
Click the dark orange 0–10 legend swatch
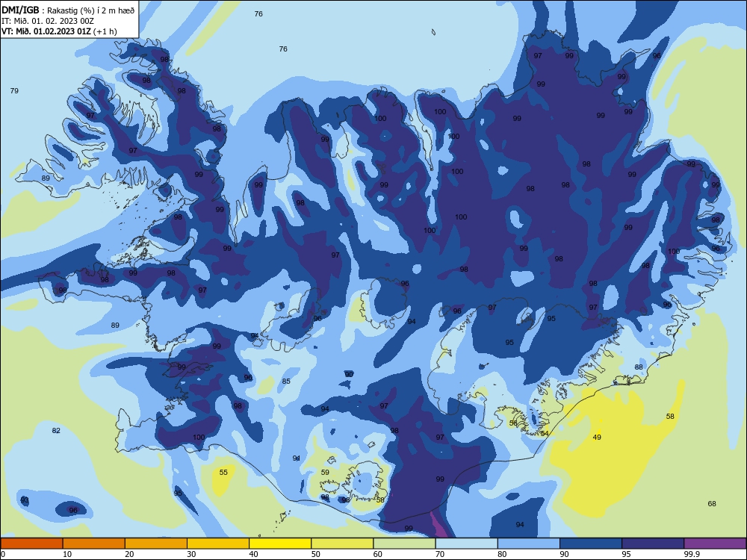pos(31,544)
